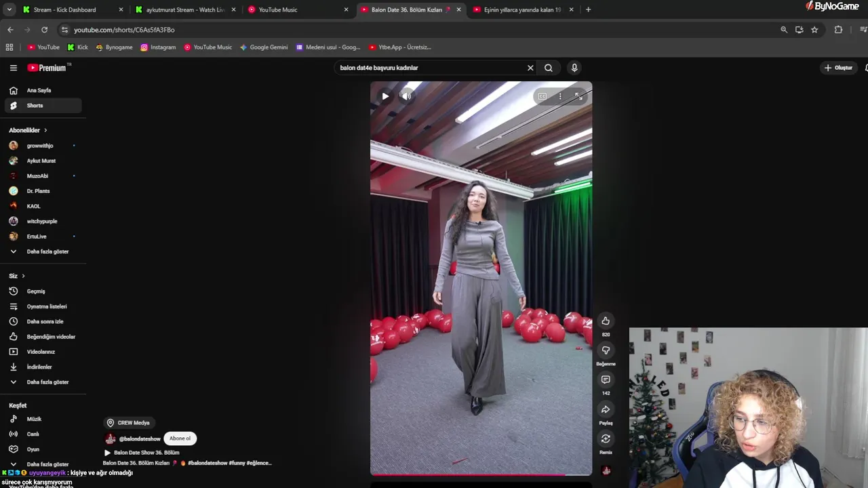Open the browser extensions puzzle icon
The height and width of the screenshot is (488, 868).
(838, 30)
